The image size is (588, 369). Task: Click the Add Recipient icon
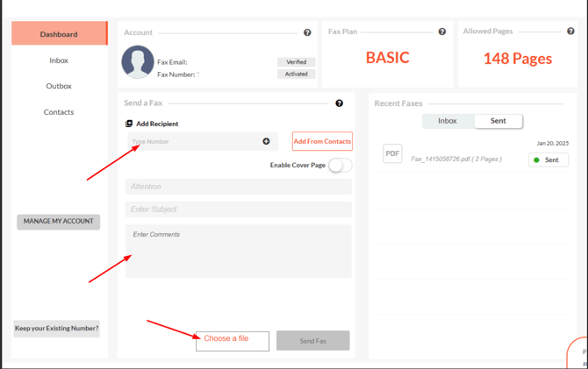click(129, 124)
